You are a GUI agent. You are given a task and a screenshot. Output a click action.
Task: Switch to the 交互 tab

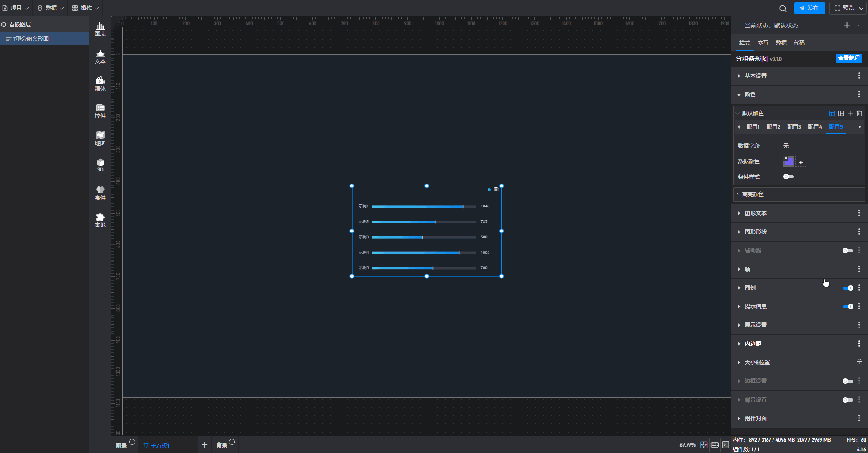[763, 43]
